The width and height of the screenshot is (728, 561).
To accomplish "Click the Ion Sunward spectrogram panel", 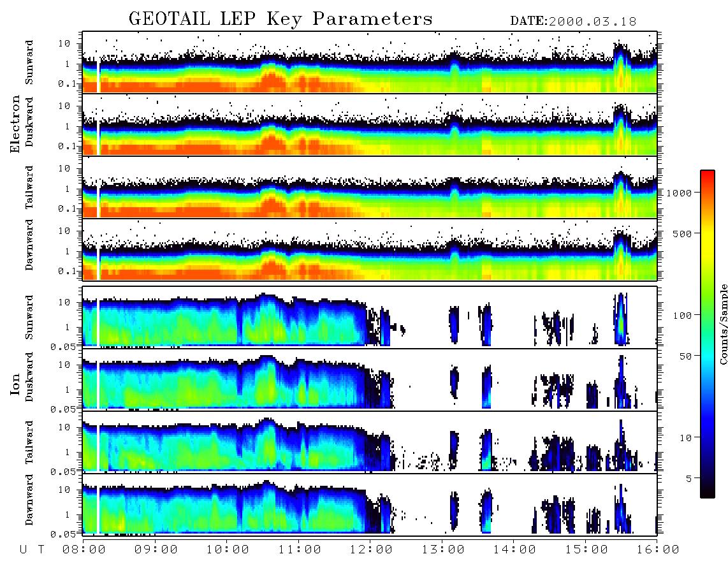I will click(370, 317).
